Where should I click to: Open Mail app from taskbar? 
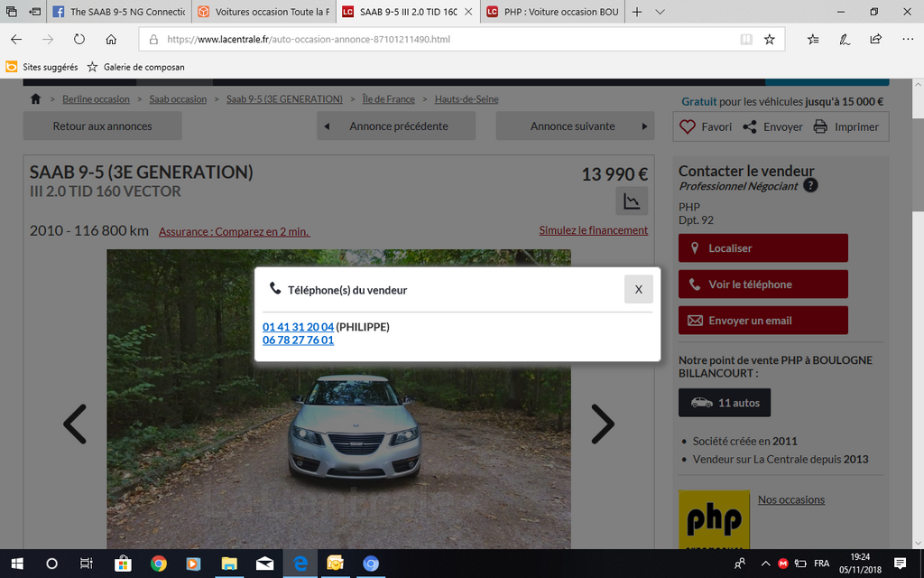(x=264, y=564)
